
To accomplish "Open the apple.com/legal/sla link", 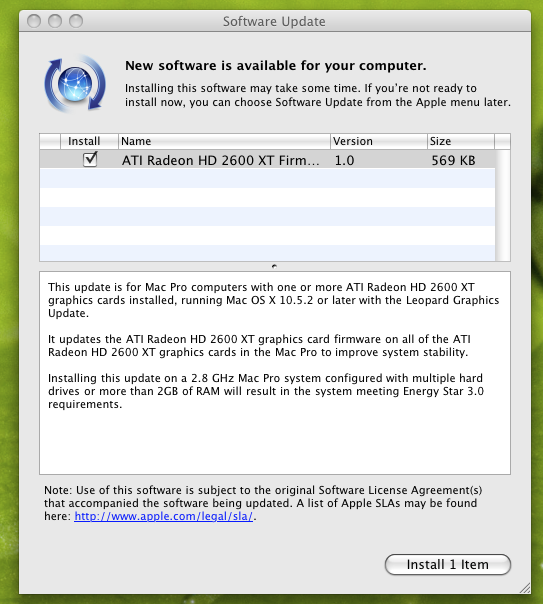I will 164,516.
